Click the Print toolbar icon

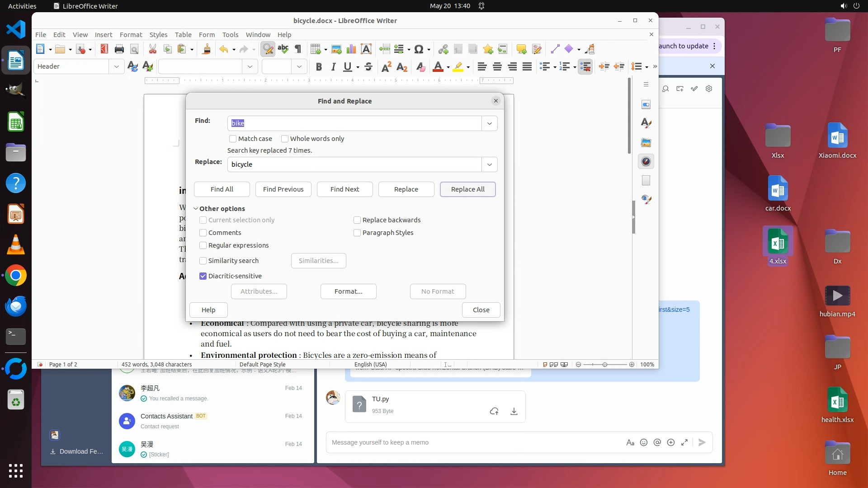point(119,49)
